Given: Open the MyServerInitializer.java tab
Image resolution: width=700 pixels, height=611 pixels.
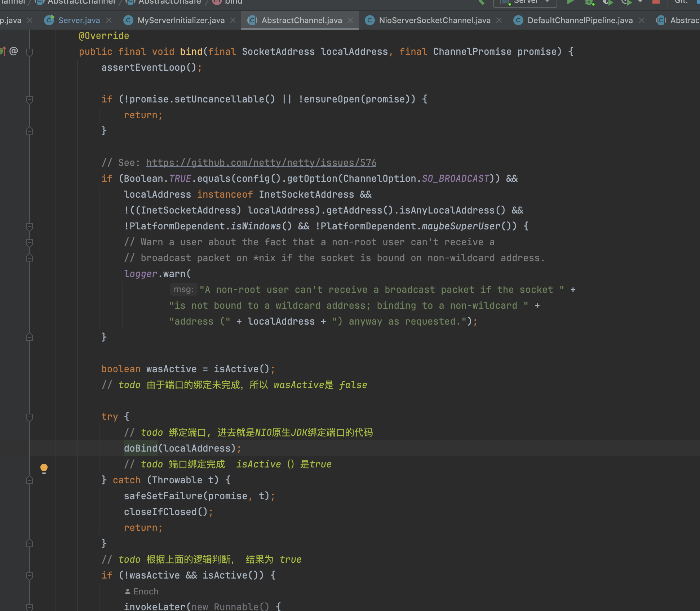Looking at the screenshot, I should pos(181,20).
